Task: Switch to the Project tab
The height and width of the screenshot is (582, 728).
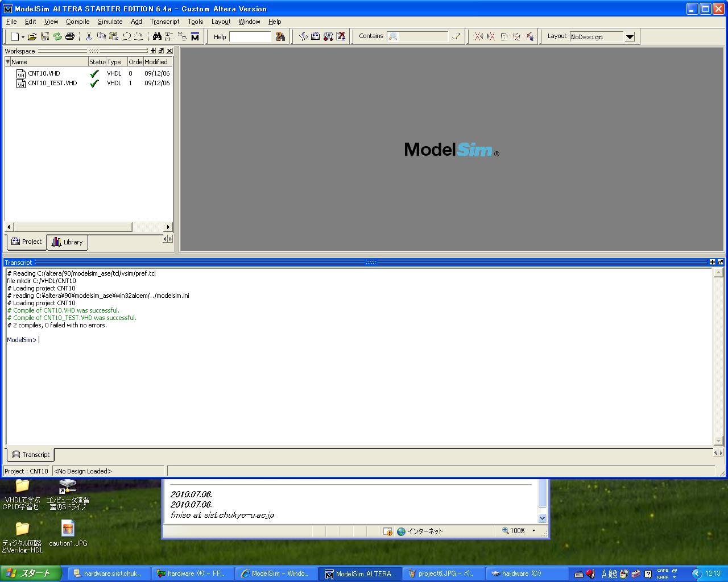Action: (x=27, y=242)
